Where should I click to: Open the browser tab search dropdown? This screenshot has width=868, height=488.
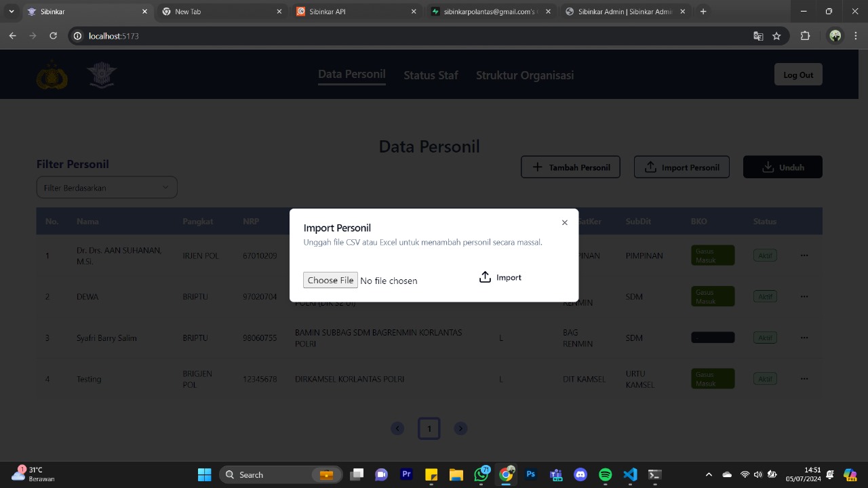[12, 12]
